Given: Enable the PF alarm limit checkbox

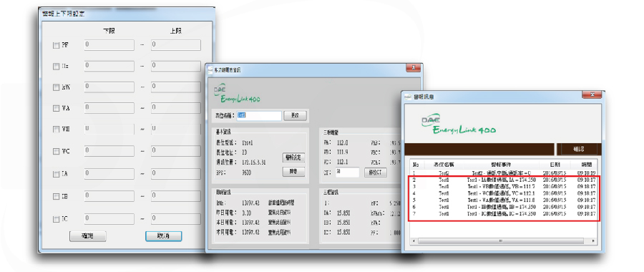Looking at the screenshot, I should point(57,46).
